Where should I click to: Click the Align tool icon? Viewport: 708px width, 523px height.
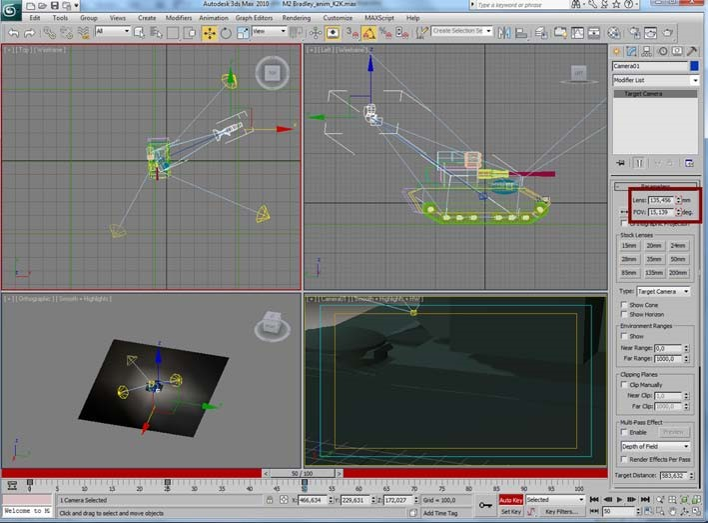[x=522, y=33]
